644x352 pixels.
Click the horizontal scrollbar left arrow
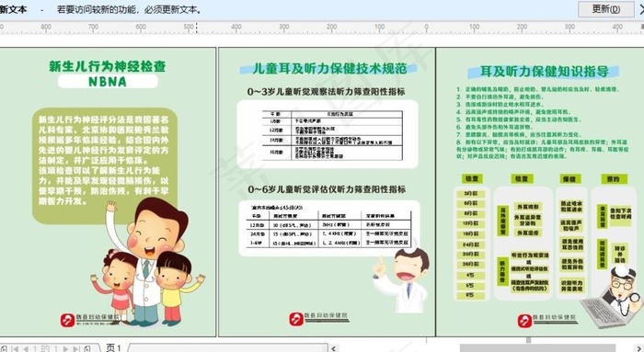[333, 348]
